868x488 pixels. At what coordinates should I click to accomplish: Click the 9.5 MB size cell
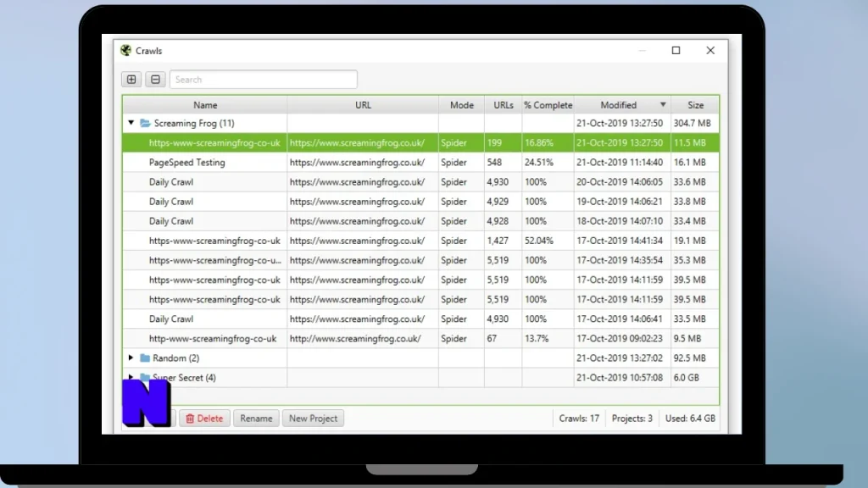[x=695, y=339]
